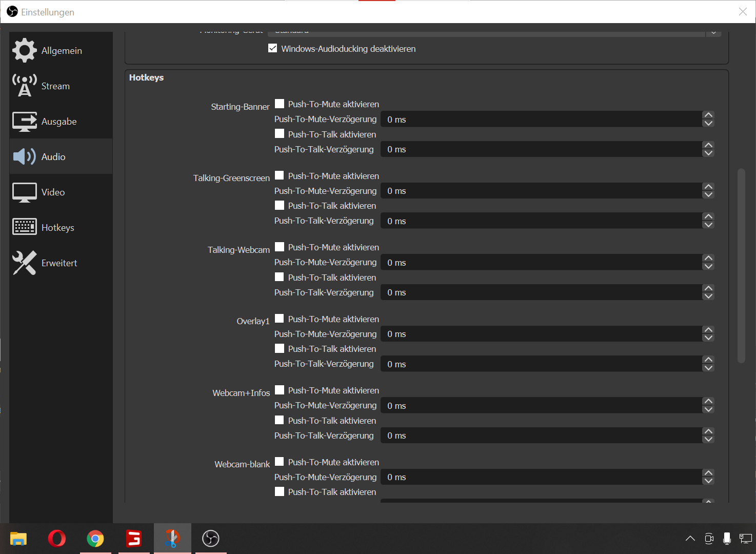The height and width of the screenshot is (554, 756).
Task: Click the Hotkeys label in the sidebar
Action: pyautogui.click(x=58, y=228)
